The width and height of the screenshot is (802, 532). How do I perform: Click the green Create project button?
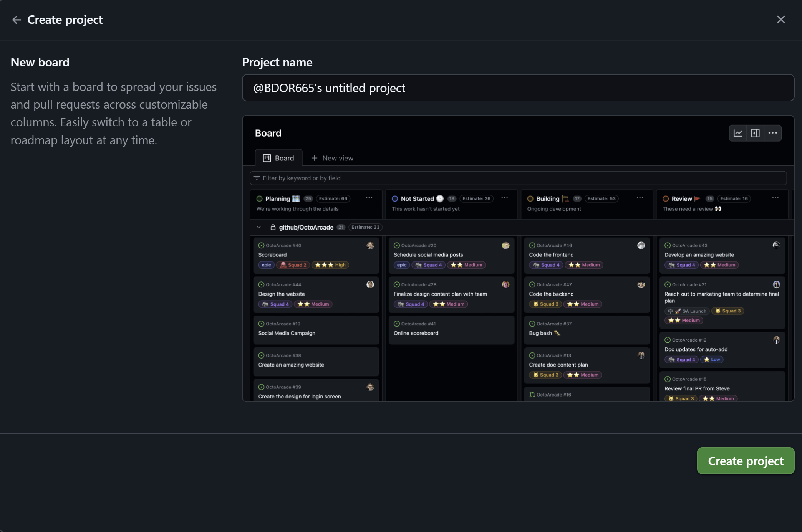tap(746, 461)
